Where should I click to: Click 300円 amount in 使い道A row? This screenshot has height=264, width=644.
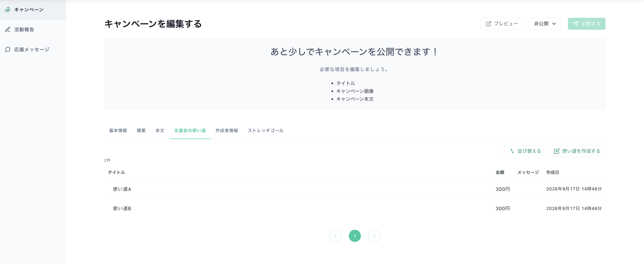[503, 189]
